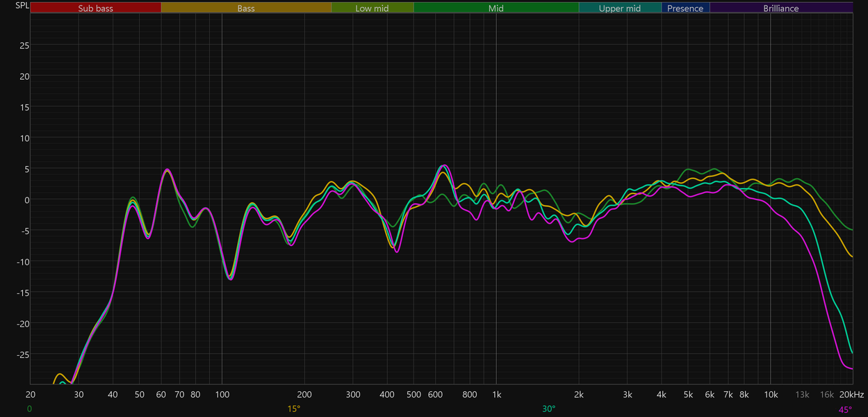868x417 pixels.
Task: Toggle the 30° curve legend label
Action: tap(549, 409)
